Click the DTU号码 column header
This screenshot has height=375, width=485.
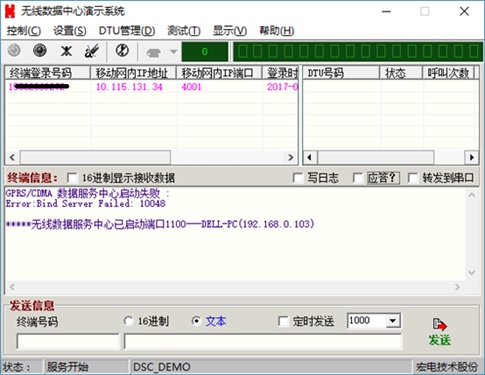[341, 73]
